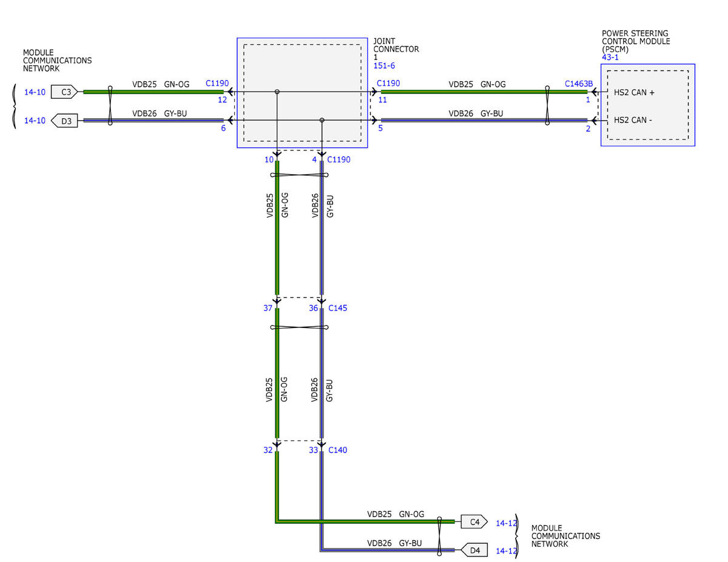Screen dimensions: 728x562
Task: Select the C140 connector label
Action: pyautogui.click(x=338, y=450)
